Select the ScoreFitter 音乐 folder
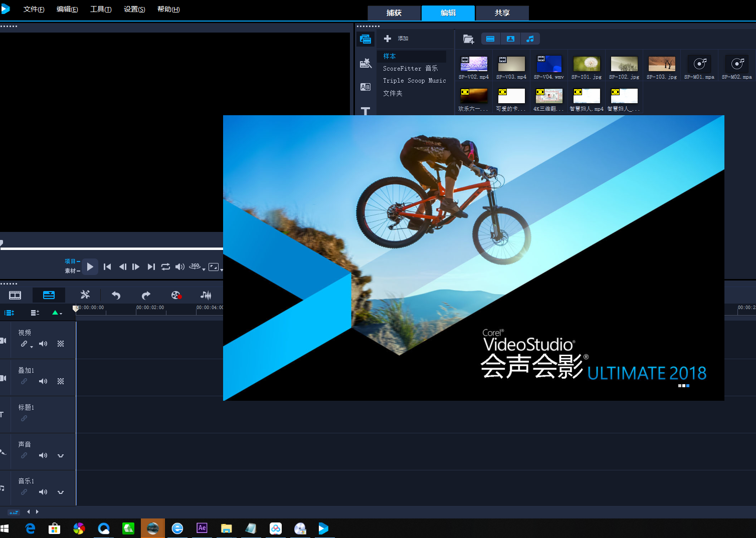The width and height of the screenshot is (756, 538). (x=412, y=69)
